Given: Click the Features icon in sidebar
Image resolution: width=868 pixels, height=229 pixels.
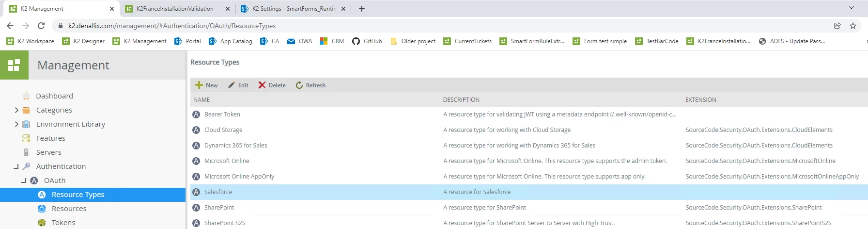Looking at the screenshot, I should [x=26, y=138].
